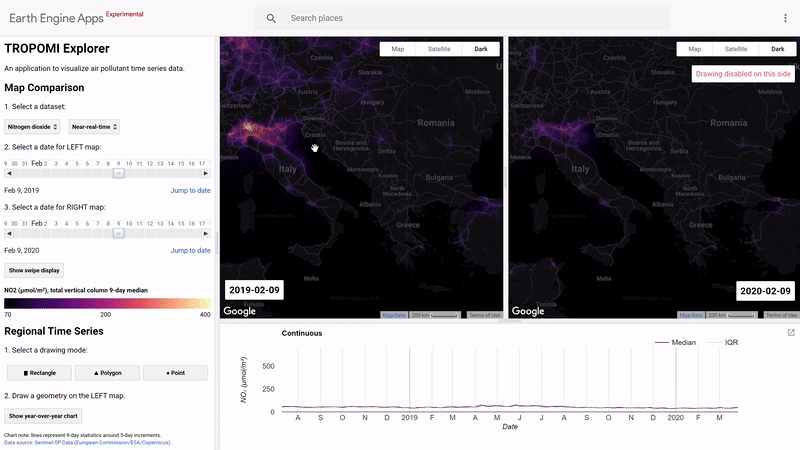Image resolution: width=800 pixels, height=450 pixels.
Task: Select Dark style on right map
Action: coord(778,49)
